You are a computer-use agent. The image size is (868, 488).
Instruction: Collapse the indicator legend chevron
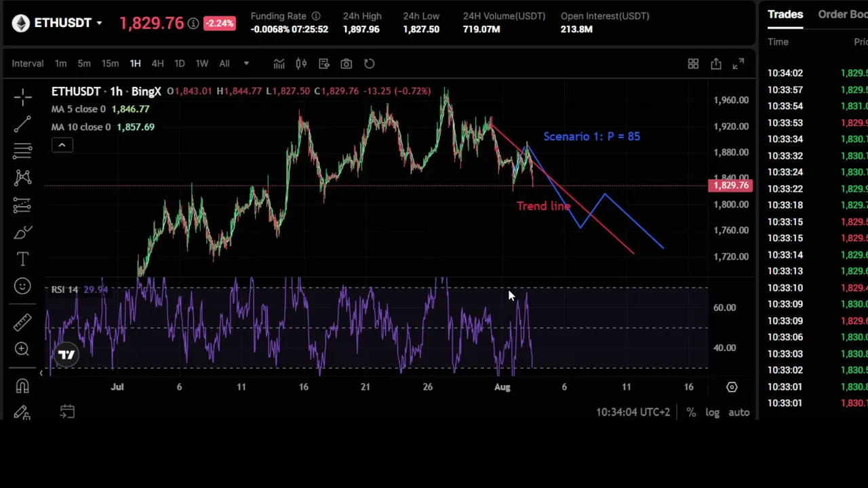(62, 144)
